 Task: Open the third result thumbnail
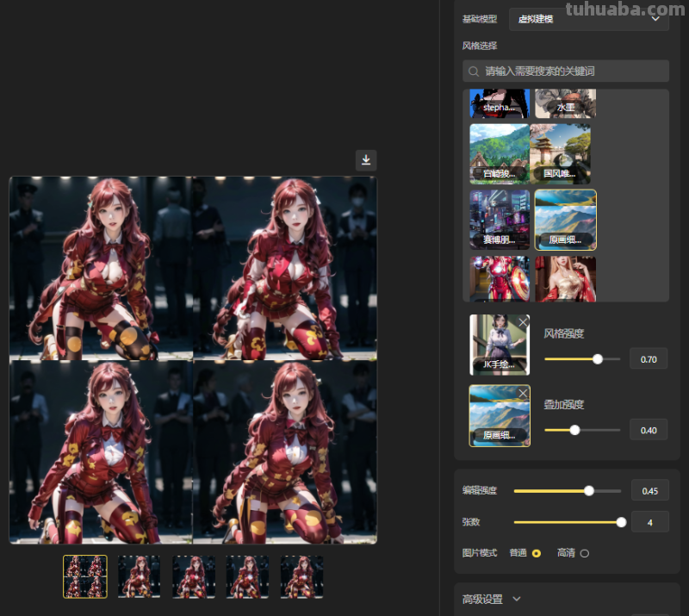click(x=193, y=576)
